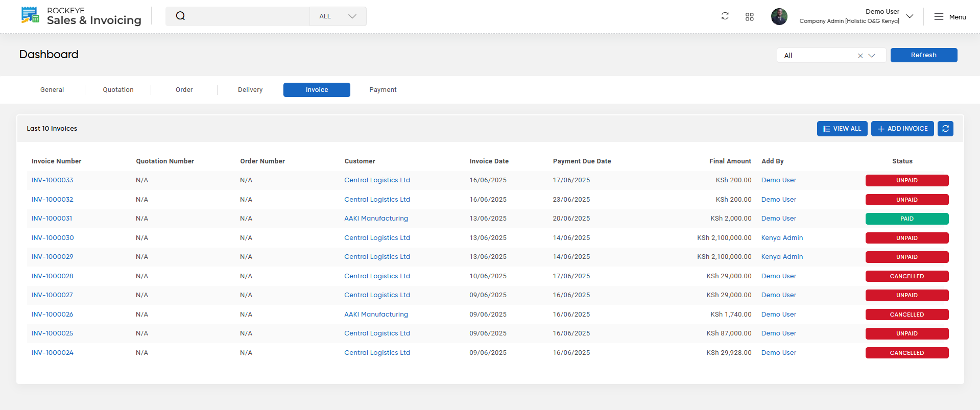
Task: Click the Demo User profile avatar
Action: pyautogui.click(x=779, y=16)
